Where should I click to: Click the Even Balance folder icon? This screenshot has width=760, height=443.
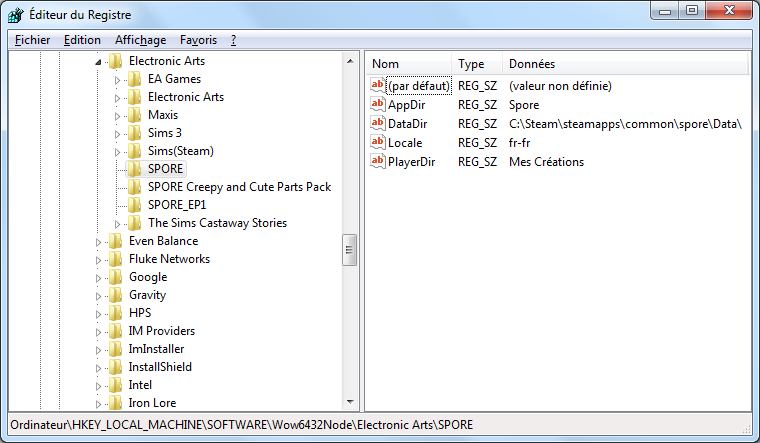[x=115, y=241]
